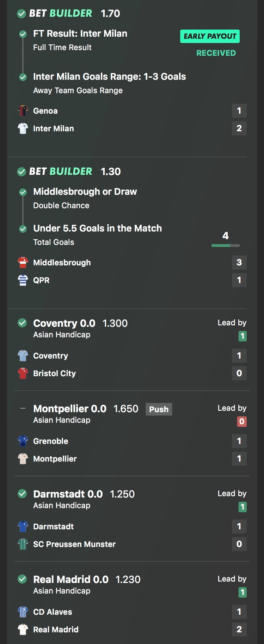Click the green tick beside Coventry 0.0
This screenshot has width=264, height=644.
[23, 323]
